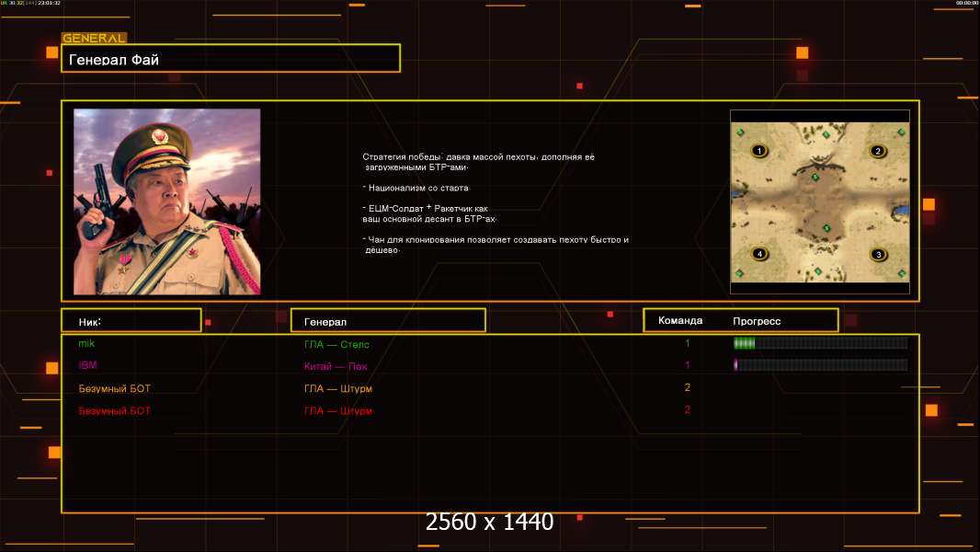Select player mik in the list

86,343
